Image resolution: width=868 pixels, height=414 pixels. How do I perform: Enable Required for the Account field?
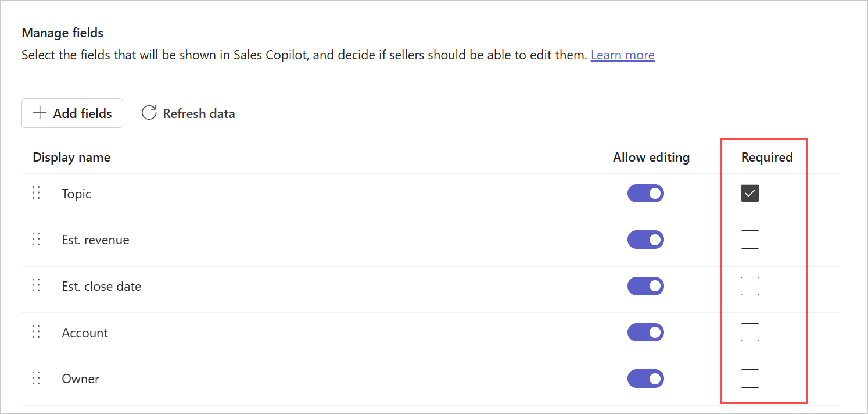[x=749, y=332]
